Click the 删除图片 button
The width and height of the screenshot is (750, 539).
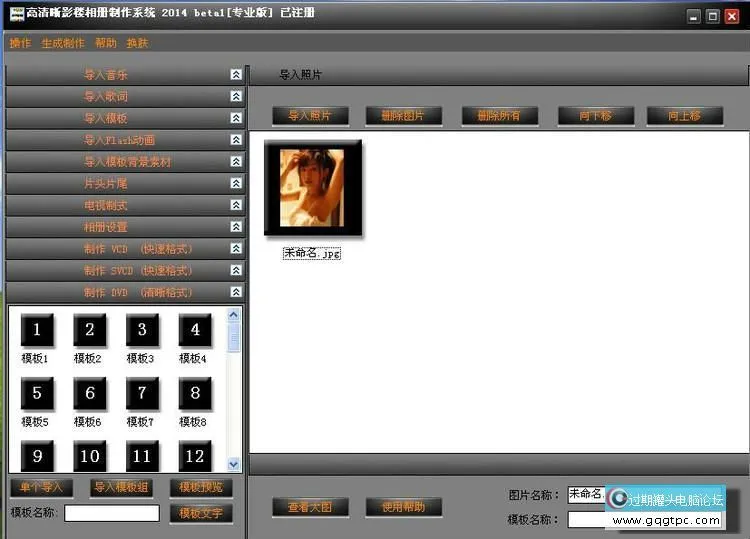[403, 116]
